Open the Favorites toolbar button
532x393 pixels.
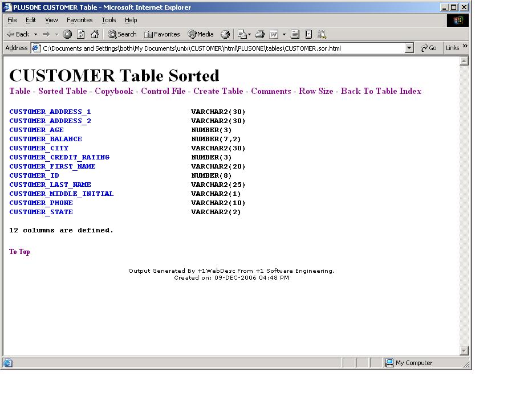(162, 34)
